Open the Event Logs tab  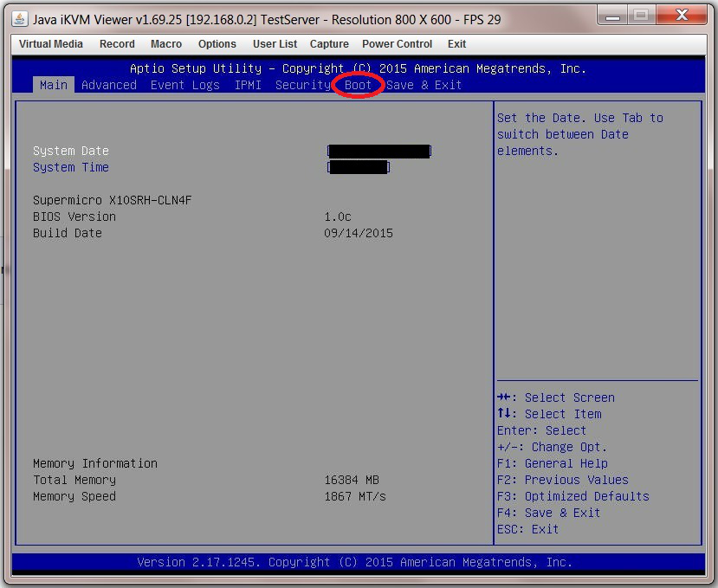[184, 85]
